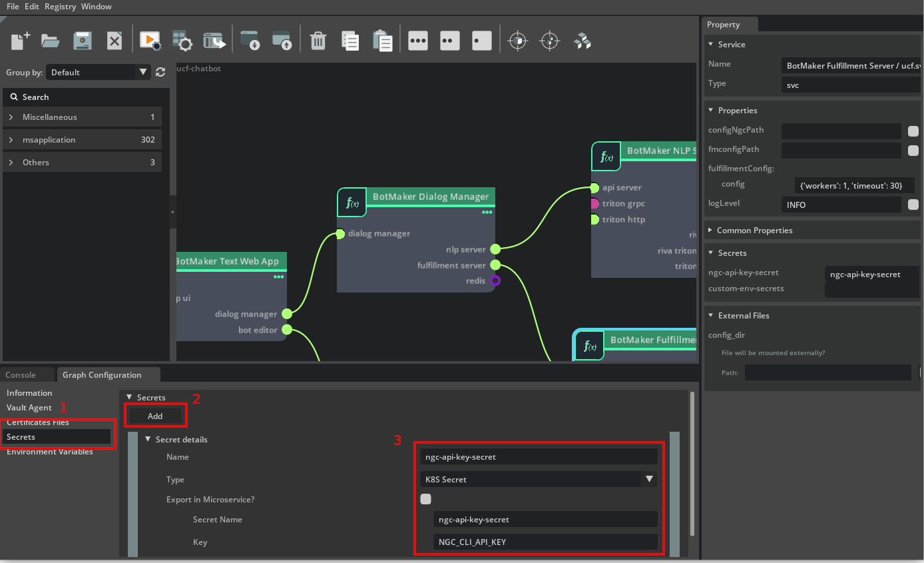This screenshot has height=563, width=924.
Task: Click the crosshair-with-nodes toolbar icon
Action: [x=550, y=41]
